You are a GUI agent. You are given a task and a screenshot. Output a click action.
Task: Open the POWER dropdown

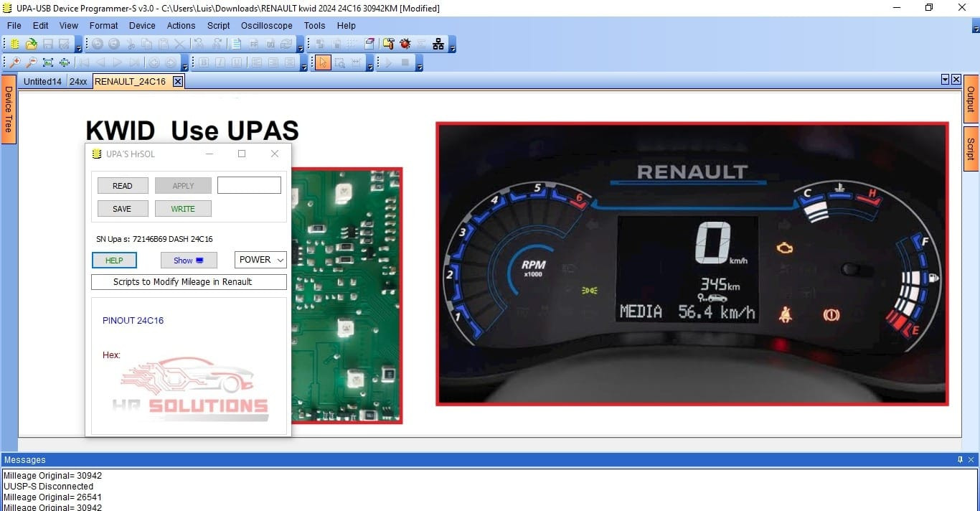[x=260, y=260]
